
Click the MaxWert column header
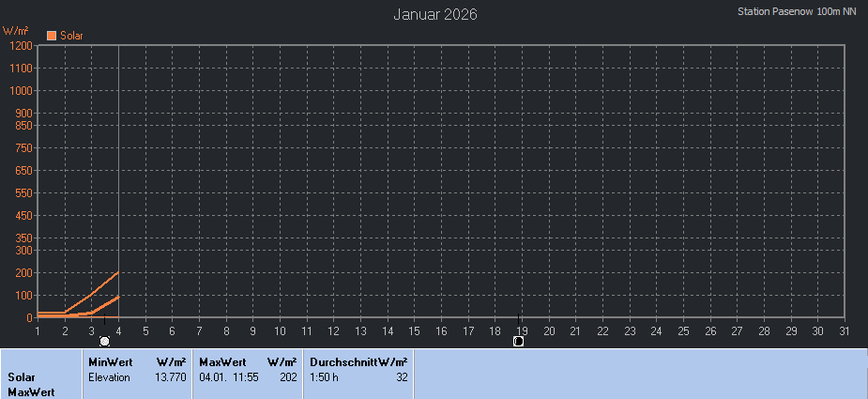click(222, 361)
